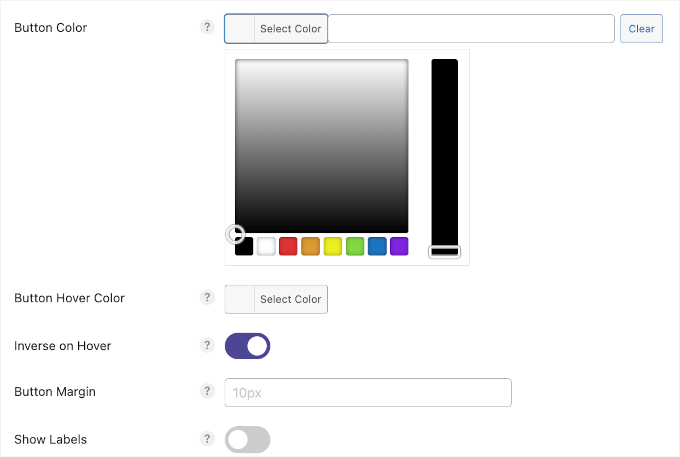This screenshot has width=680, height=457.
Task: Enable the Show Labels switch
Action: point(248,439)
